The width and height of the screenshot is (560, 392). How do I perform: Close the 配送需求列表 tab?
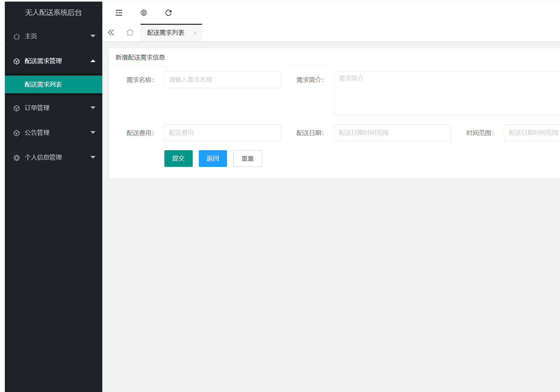[195, 33]
